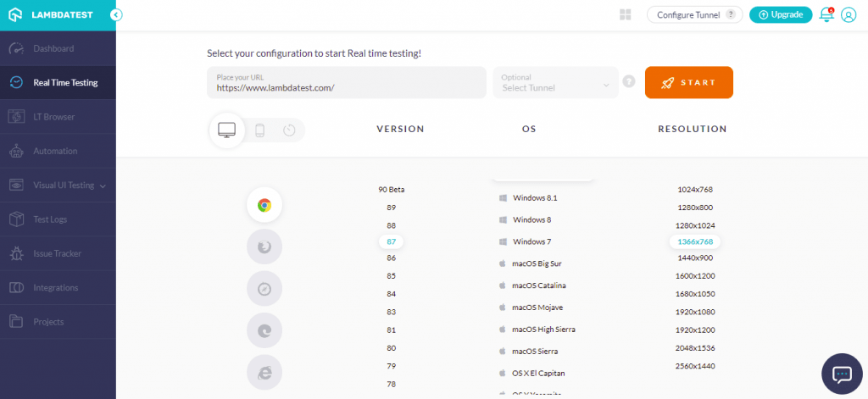Select the Internet Explorer browser icon
The height and width of the screenshot is (399, 868).
(264, 372)
